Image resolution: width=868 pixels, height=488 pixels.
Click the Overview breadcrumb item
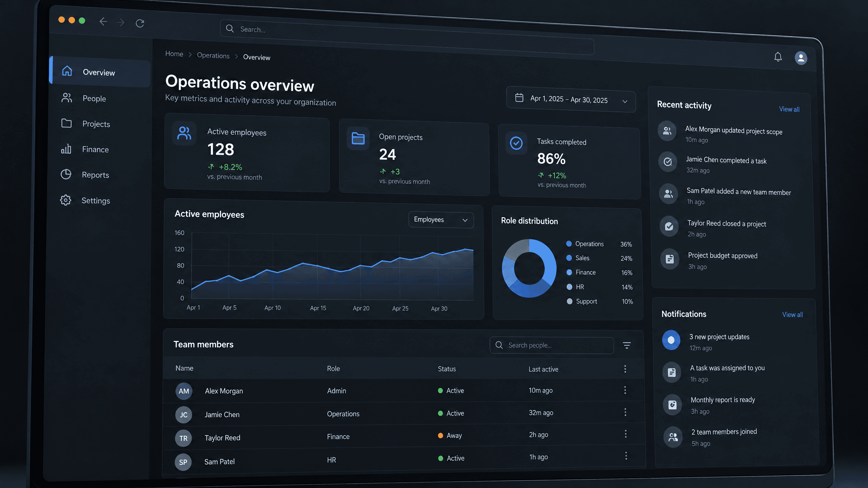[257, 57]
